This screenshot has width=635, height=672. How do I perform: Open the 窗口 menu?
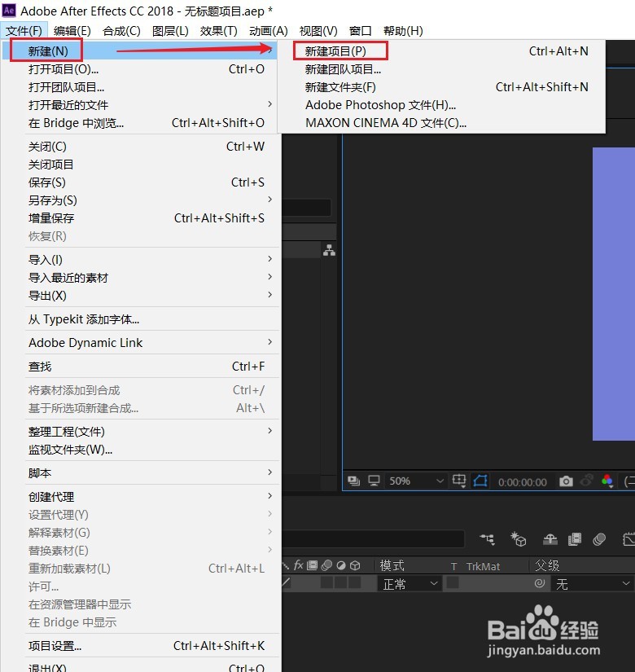tap(361, 31)
